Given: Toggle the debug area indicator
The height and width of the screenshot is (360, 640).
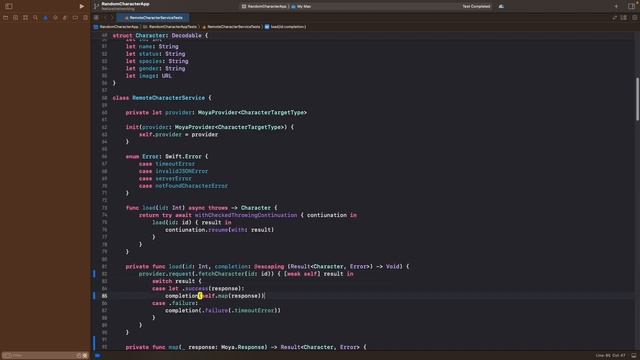Looking at the screenshot, I should click(98, 356).
